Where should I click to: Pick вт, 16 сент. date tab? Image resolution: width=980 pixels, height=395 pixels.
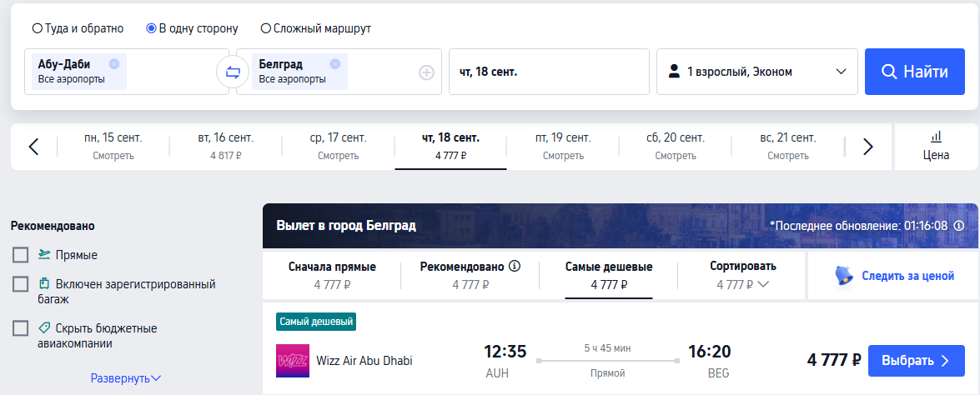pyautogui.click(x=226, y=147)
